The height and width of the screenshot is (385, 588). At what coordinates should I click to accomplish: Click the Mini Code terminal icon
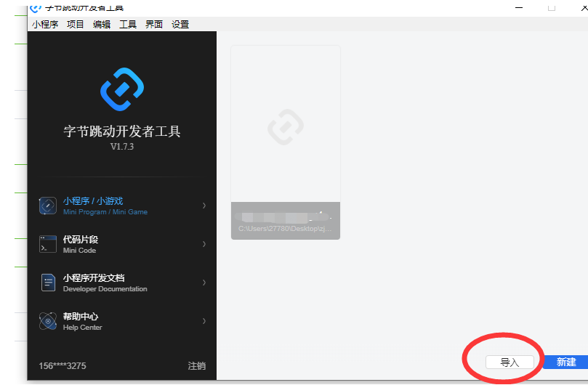48,244
